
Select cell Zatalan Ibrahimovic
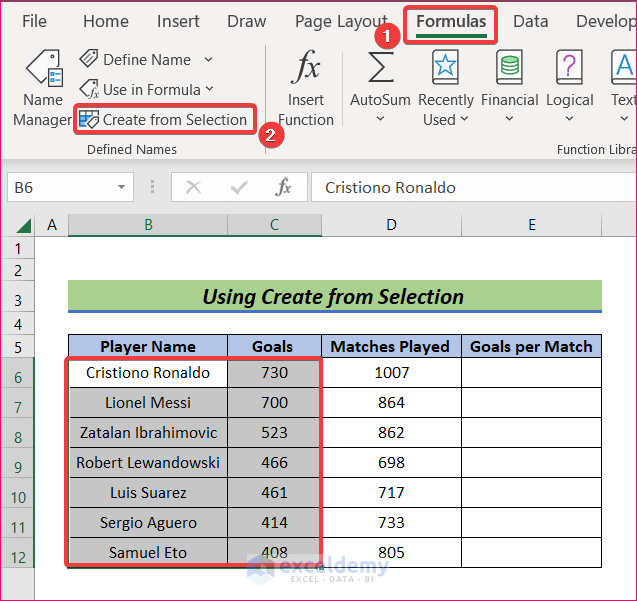coord(148,433)
